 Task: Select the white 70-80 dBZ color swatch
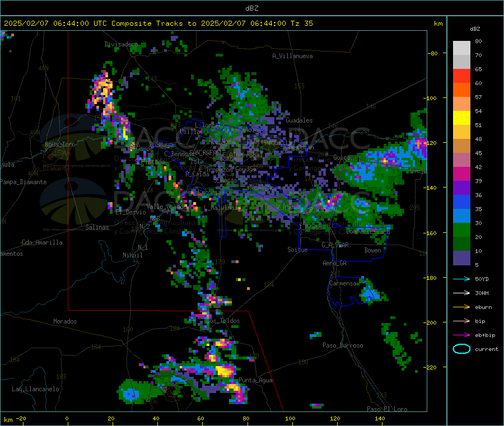click(x=461, y=48)
